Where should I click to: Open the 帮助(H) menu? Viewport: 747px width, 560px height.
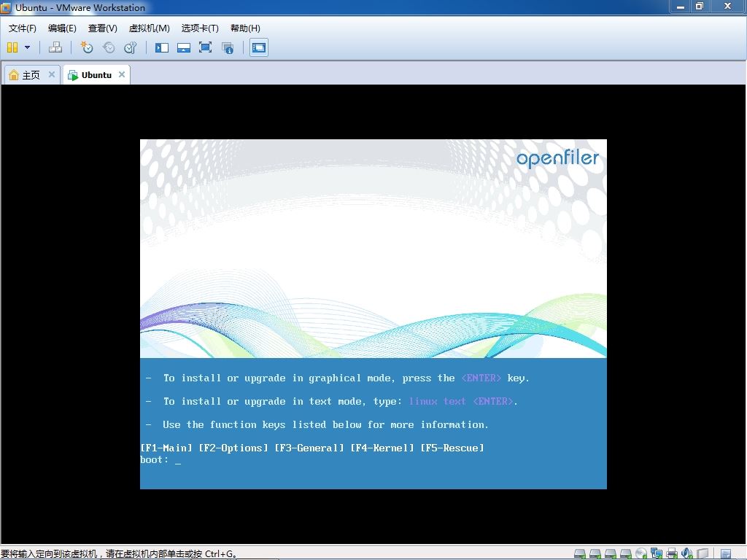coord(245,28)
